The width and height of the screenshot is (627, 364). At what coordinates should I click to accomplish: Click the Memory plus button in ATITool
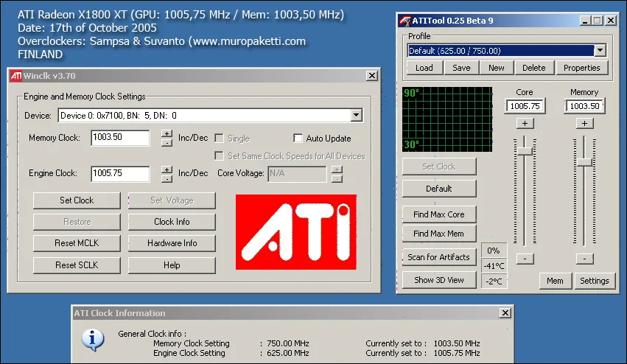pos(584,123)
